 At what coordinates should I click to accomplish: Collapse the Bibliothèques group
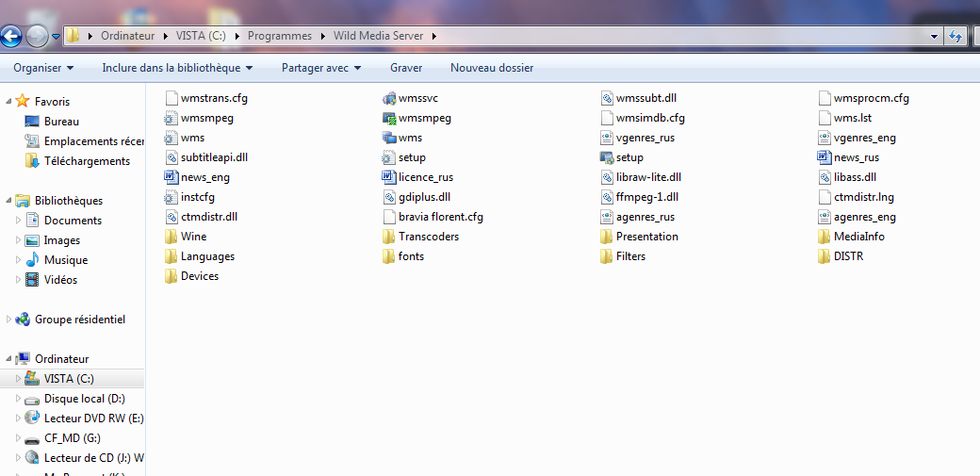(x=8, y=201)
